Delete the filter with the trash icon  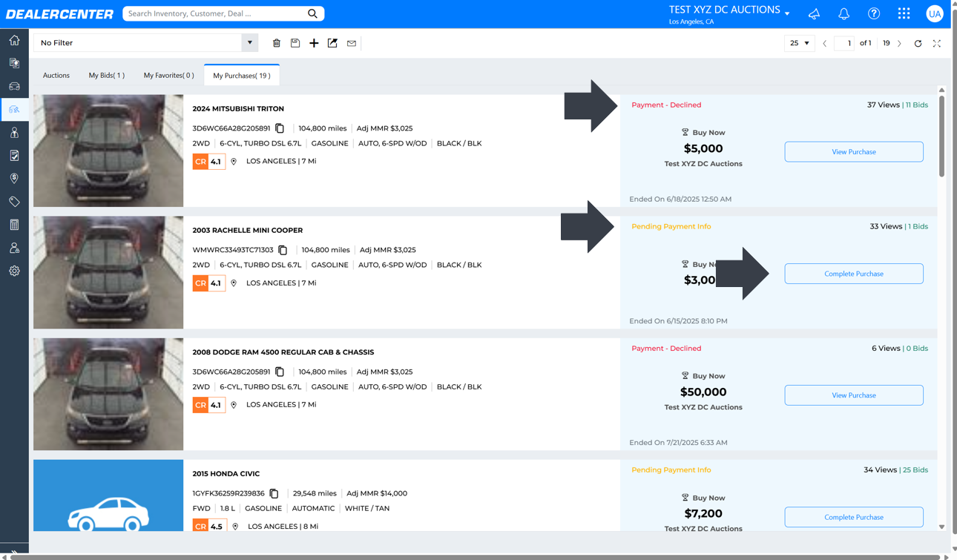(277, 43)
